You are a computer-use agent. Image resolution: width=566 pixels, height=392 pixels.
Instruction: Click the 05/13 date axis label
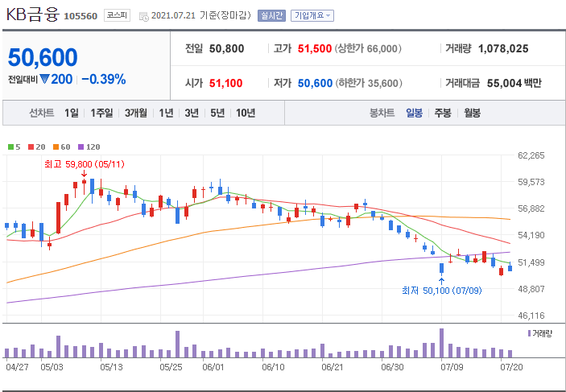click(111, 367)
